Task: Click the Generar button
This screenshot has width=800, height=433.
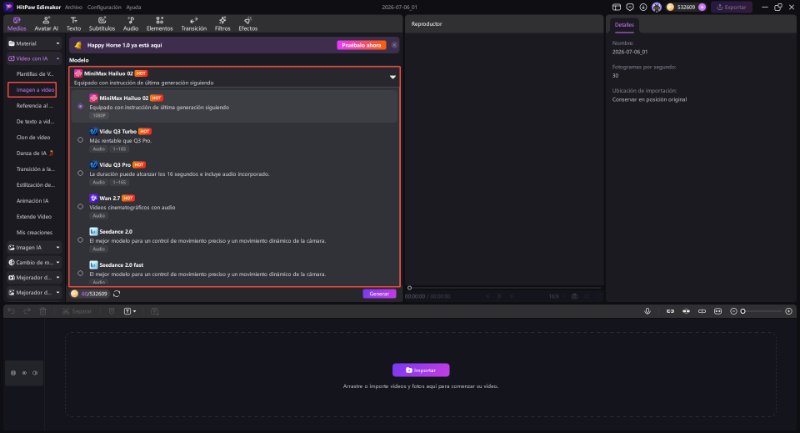Action: (379, 294)
